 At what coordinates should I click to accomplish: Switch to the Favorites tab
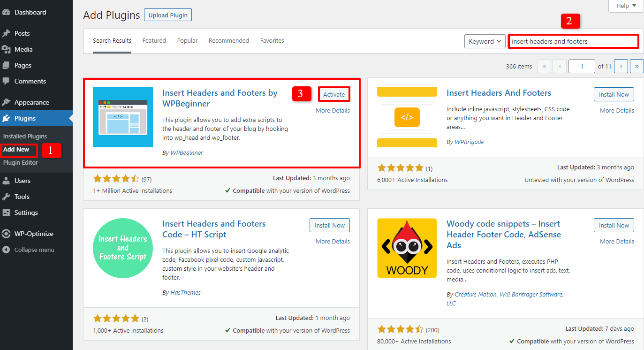coord(272,41)
